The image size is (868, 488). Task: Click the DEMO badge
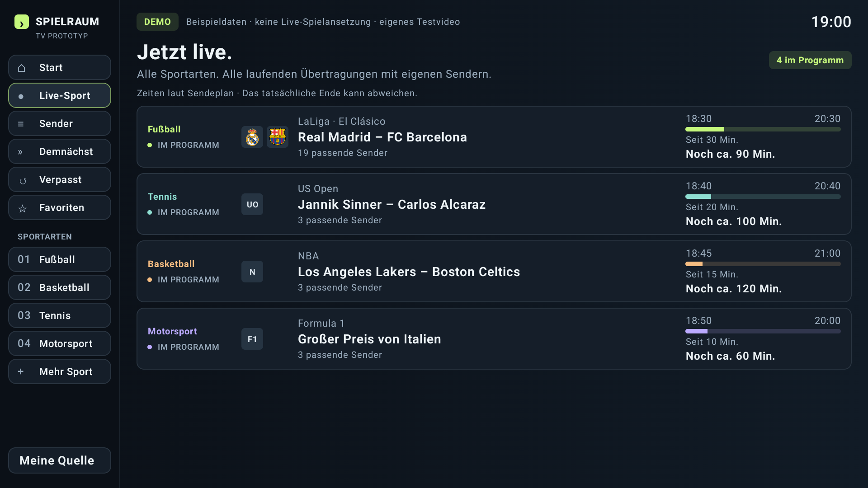(157, 22)
